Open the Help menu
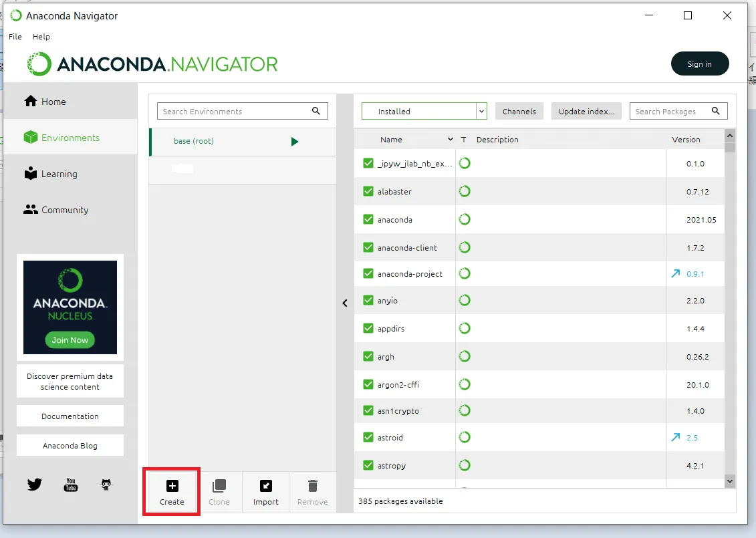The image size is (756, 538). pyautogui.click(x=41, y=37)
